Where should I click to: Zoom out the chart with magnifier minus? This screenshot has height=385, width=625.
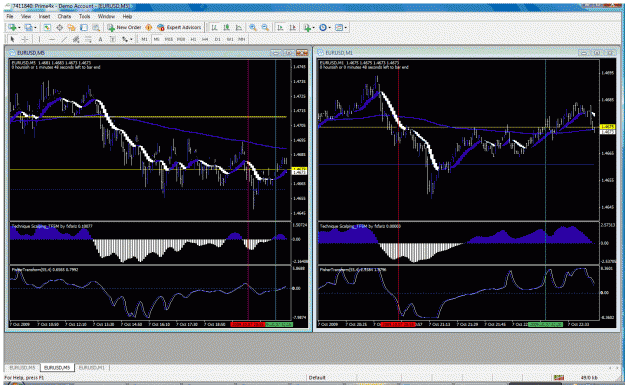(265, 28)
